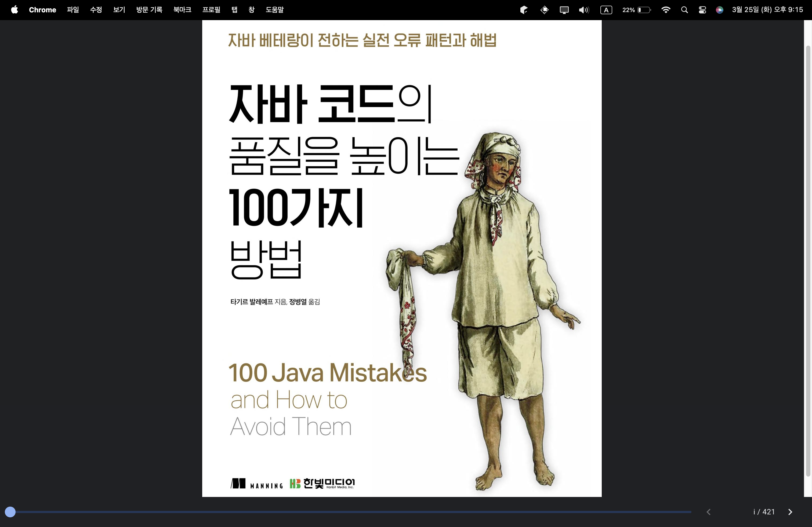Open Spotlight search in the menu bar
The width and height of the screenshot is (812, 527).
coord(684,10)
